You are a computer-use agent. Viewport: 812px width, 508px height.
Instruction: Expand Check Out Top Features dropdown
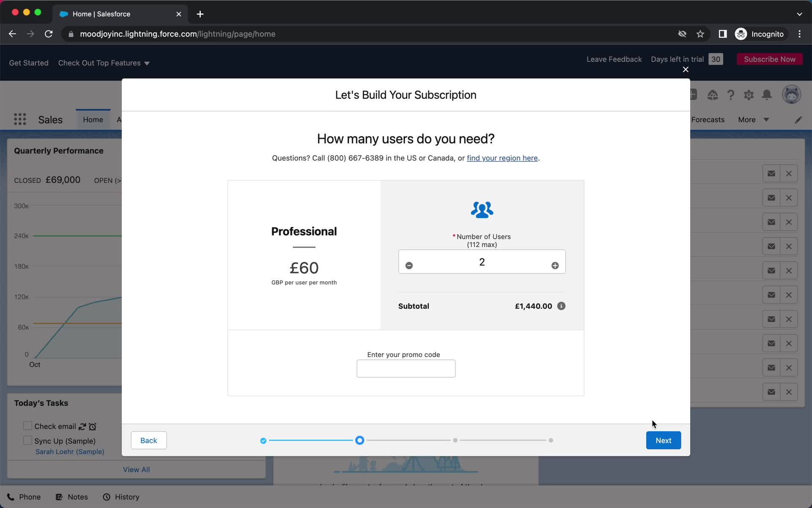(x=104, y=63)
